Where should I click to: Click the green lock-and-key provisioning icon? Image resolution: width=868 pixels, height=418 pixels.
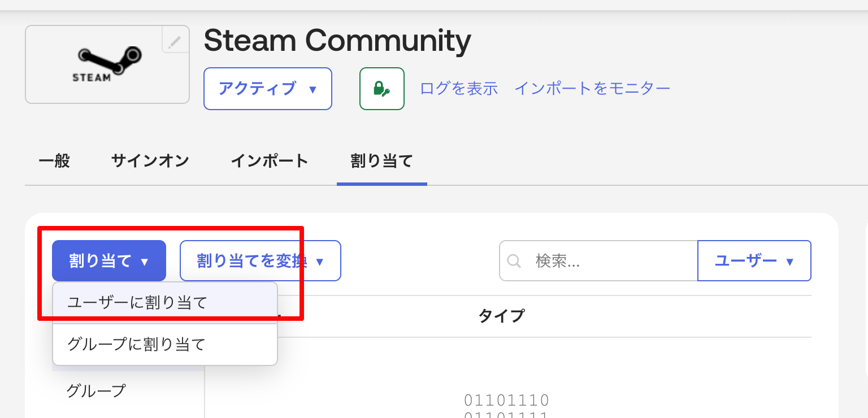381,89
